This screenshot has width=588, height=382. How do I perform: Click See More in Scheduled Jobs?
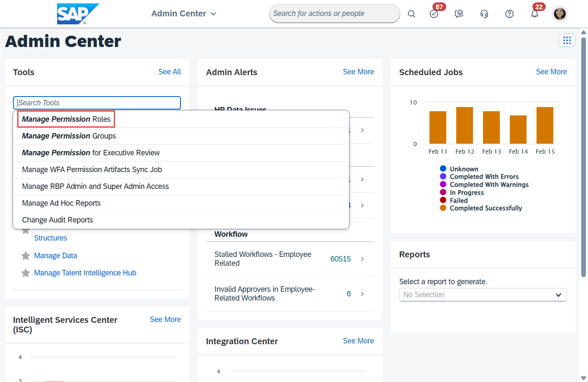pyautogui.click(x=551, y=72)
